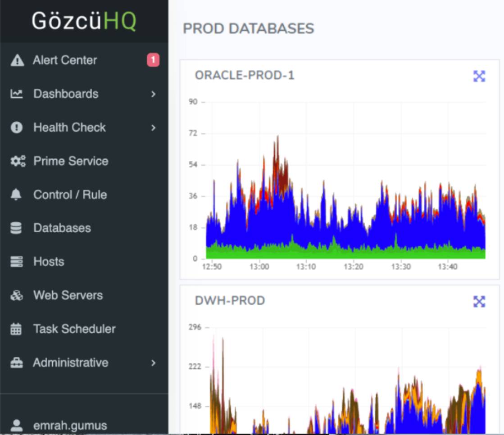Open the Alert Center notification badge
The height and width of the screenshot is (435, 504).
click(153, 60)
